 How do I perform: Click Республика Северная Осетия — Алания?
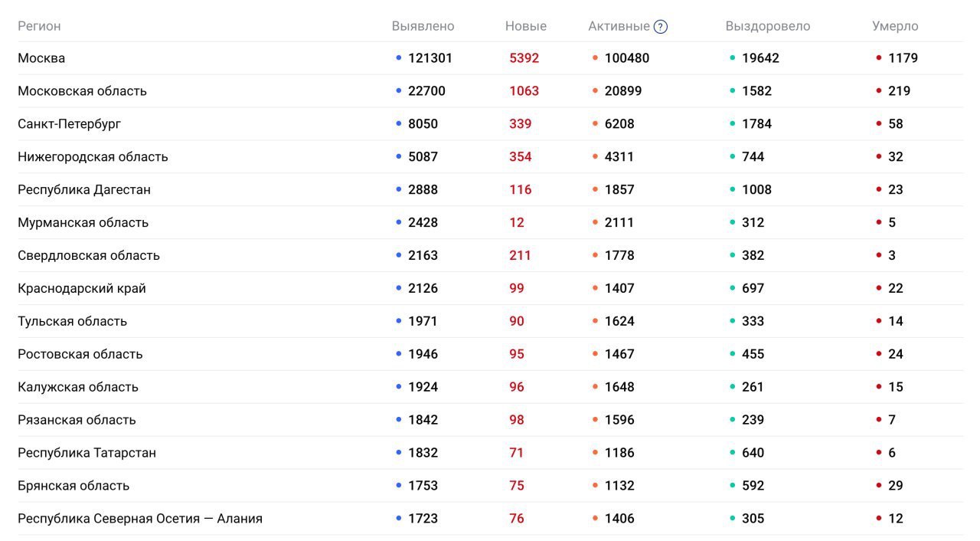[x=140, y=519]
